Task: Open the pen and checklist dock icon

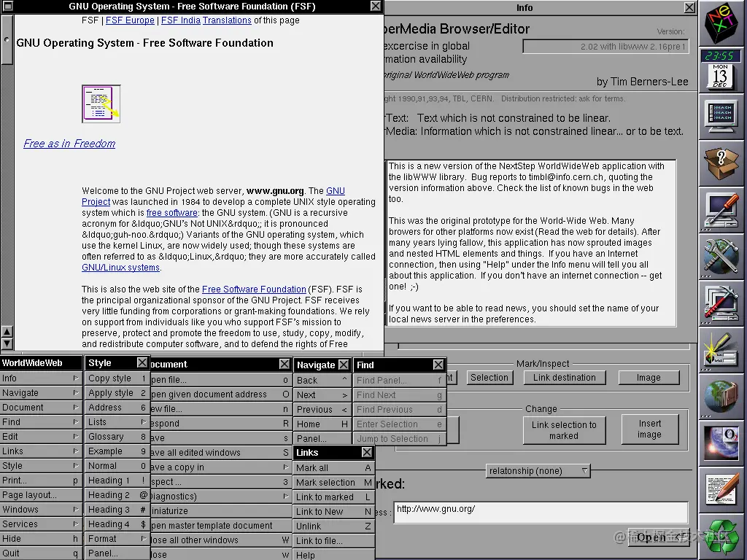Action: point(721,351)
